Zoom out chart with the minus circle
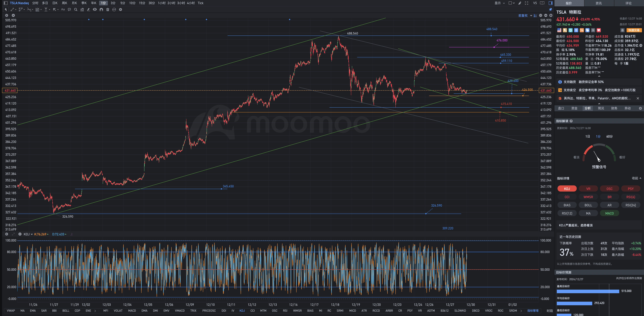This screenshot has height=316, width=644. pyautogui.click(x=545, y=15)
